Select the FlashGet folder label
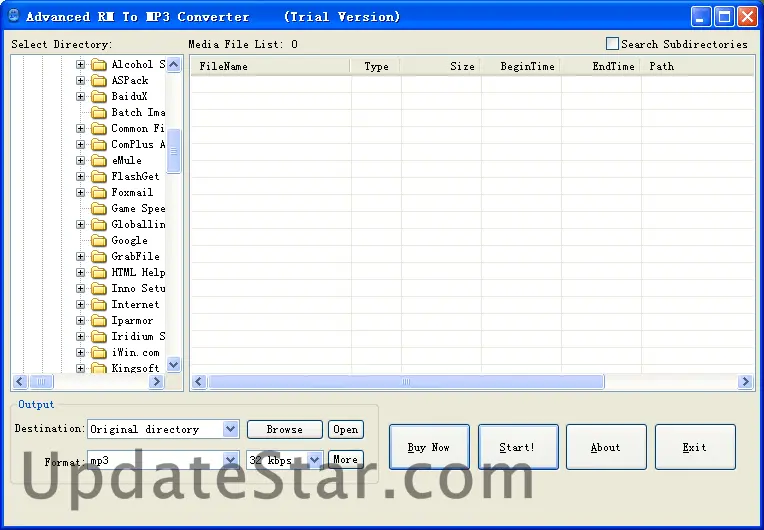764x530 pixels. 135,177
